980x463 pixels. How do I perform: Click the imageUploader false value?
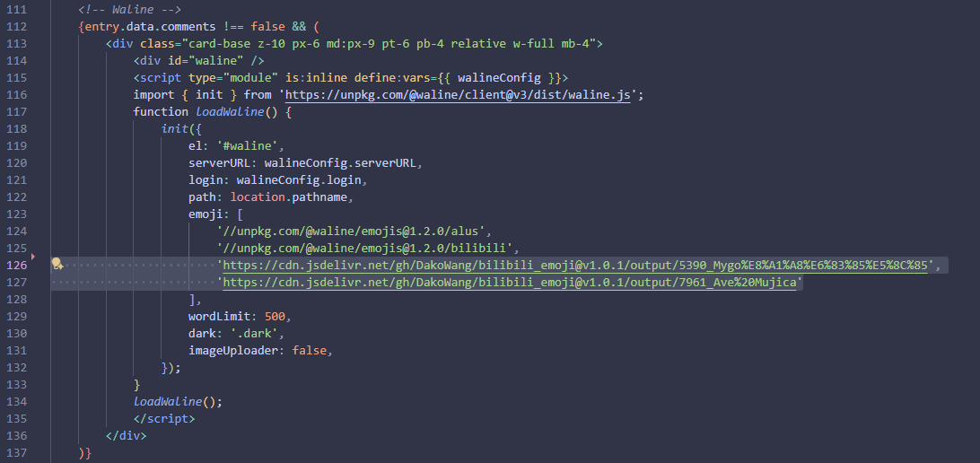[310, 351]
